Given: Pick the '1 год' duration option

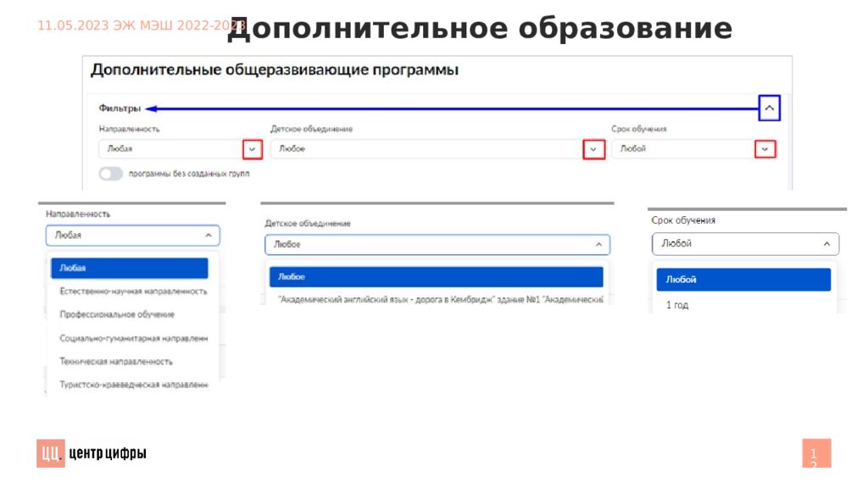Looking at the screenshot, I should click(x=677, y=305).
